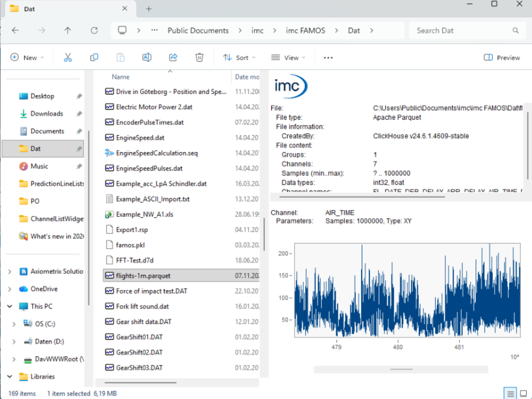Click the Cut scissors icon in toolbar
The image size is (532, 399).
coord(68,57)
